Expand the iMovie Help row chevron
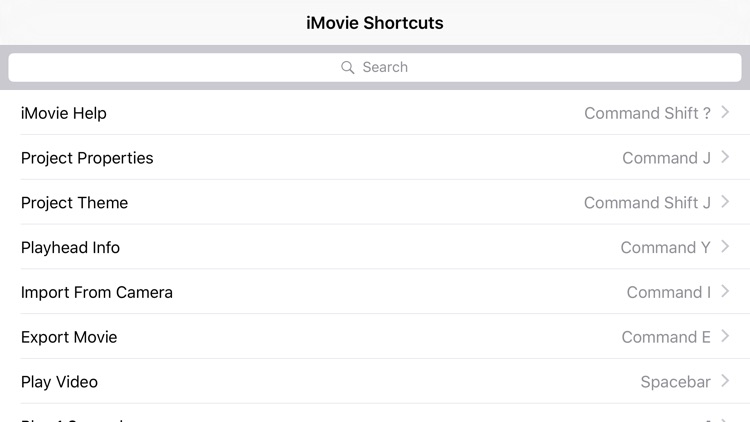The height and width of the screenshot is (422, 750). (x=725, y=113)
